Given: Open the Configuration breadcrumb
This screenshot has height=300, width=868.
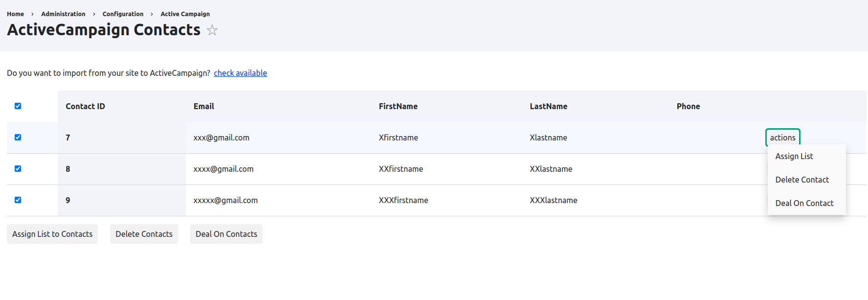Looking at the screenshot, I should (123, 14).
